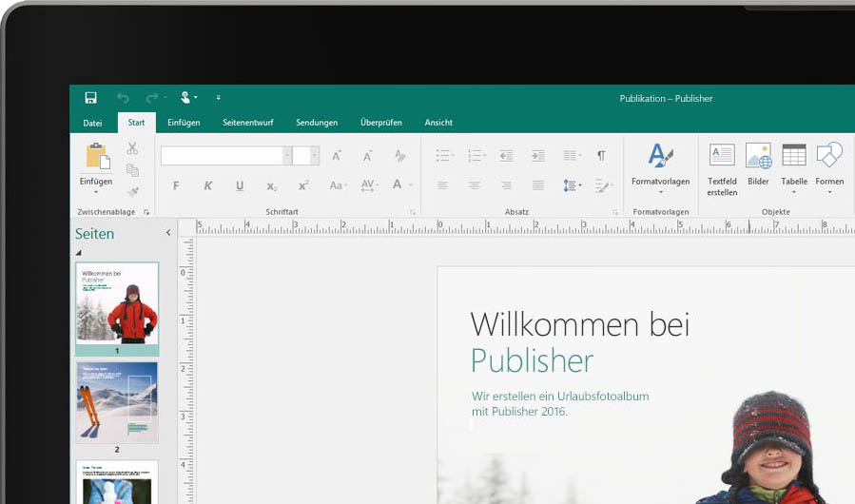Click the columns icon in Absatz

pos(572,156)
